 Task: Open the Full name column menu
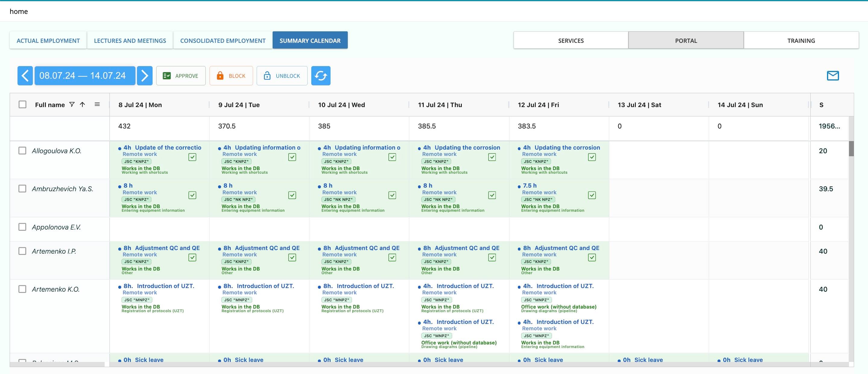click(x=97, y=104)
